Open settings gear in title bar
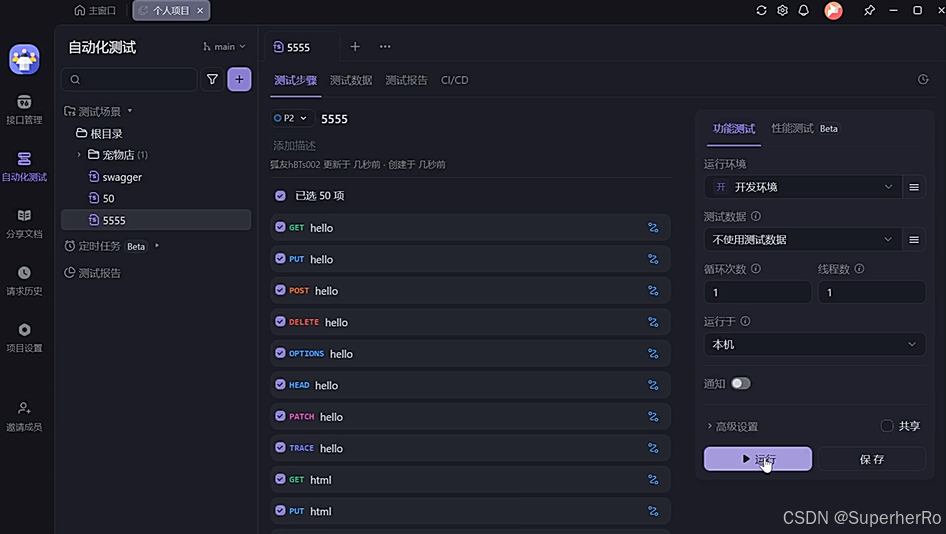 point(783,10)
